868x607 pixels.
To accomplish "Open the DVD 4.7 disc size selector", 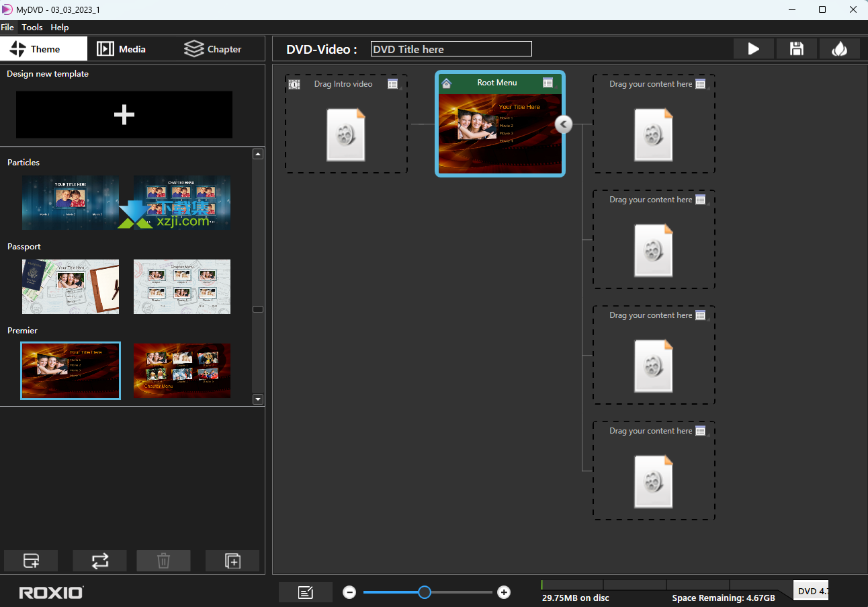I will pos(811,591).
